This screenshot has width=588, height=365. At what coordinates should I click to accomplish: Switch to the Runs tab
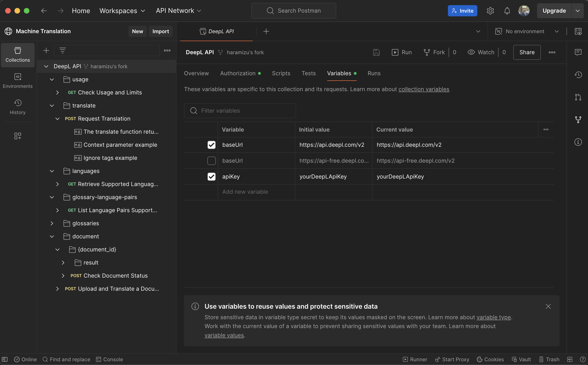tap(374, 73)
